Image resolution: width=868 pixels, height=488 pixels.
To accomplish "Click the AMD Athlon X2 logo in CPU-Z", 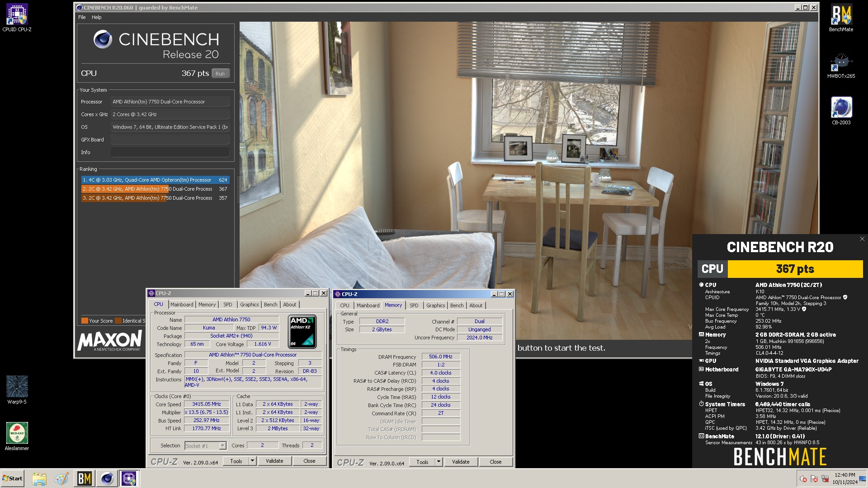I will [302, 332].
